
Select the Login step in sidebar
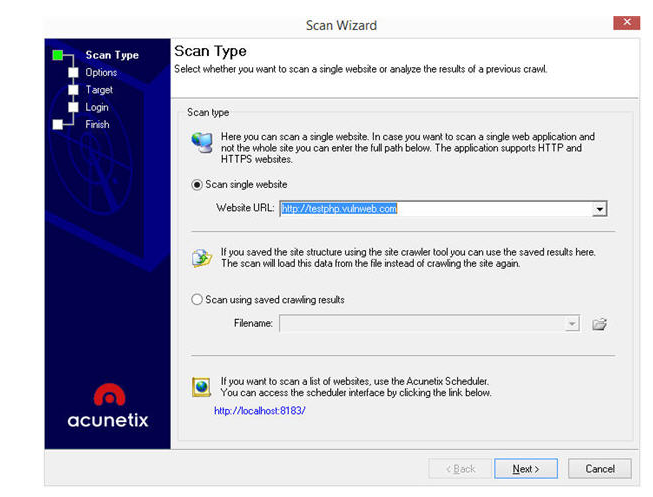click(97, 107)
